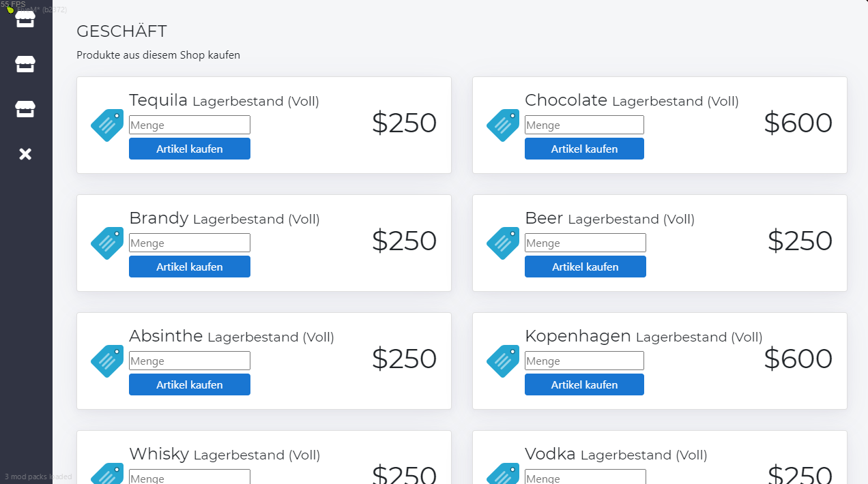
Task: Buy Beer using Artikel kaufen button
Action: click(585, 267)
